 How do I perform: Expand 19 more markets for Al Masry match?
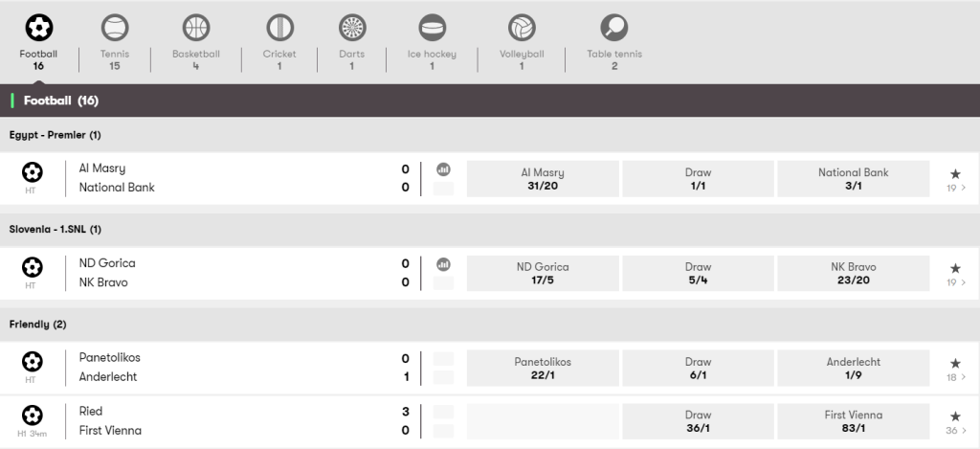(956, 188)
